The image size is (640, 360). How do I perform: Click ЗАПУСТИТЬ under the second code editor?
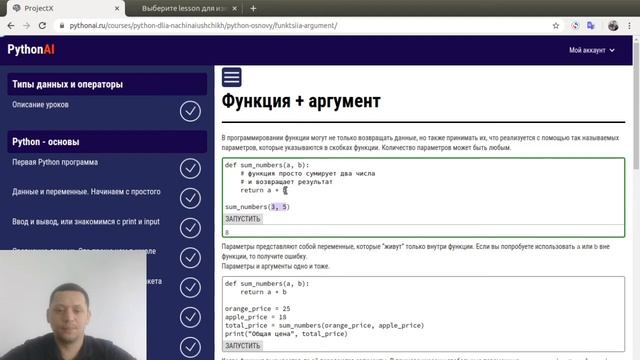click(243, 346)
